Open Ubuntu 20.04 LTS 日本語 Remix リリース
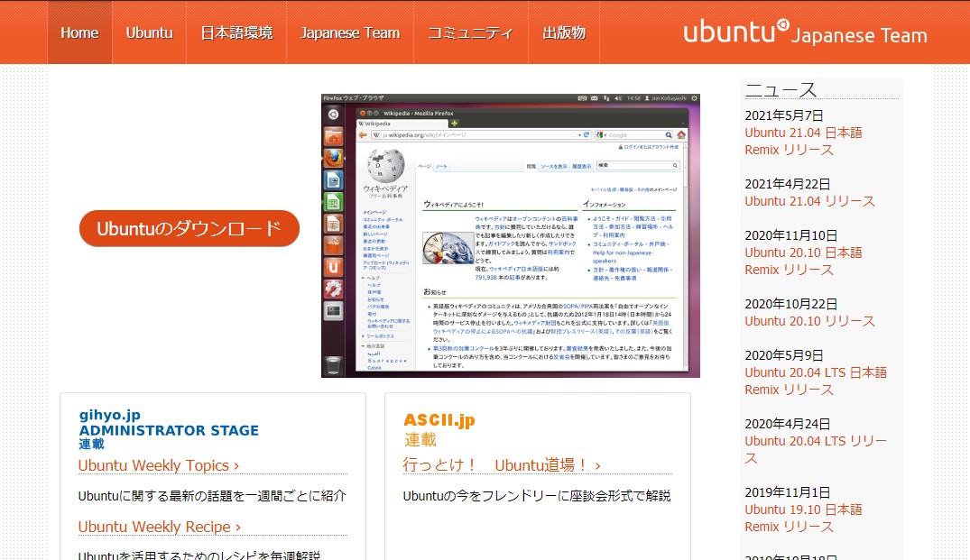Image resolution: width=970 pixels, height=560 pixels. (x=816, y=381)
